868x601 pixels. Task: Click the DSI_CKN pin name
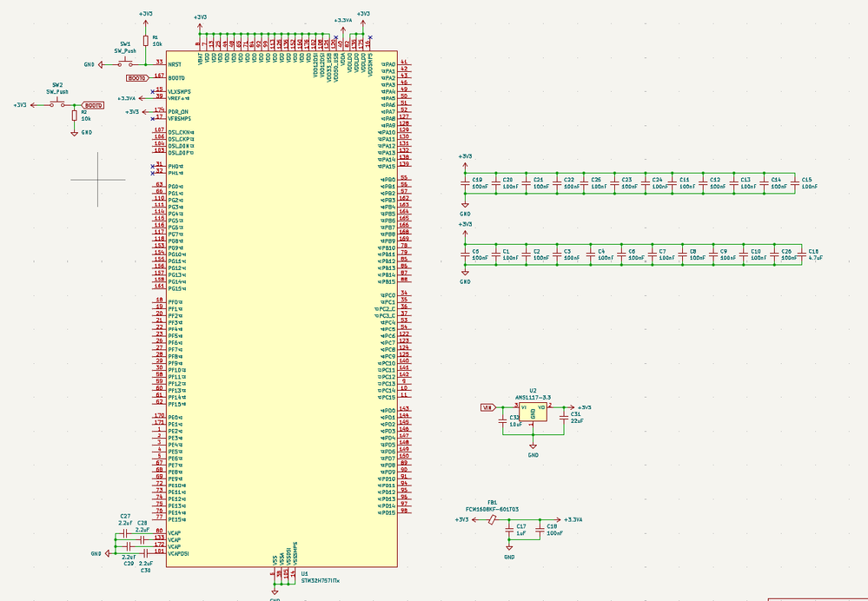tap(178, 132)
